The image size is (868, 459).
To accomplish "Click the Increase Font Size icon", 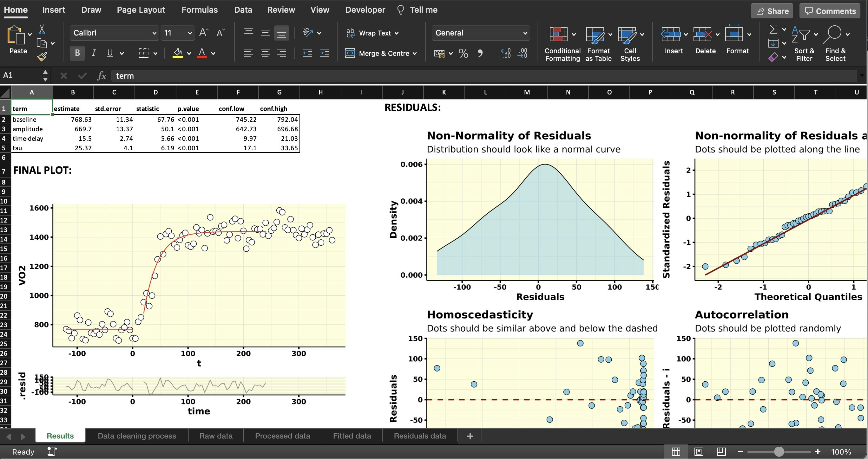I will pos(204,33).
